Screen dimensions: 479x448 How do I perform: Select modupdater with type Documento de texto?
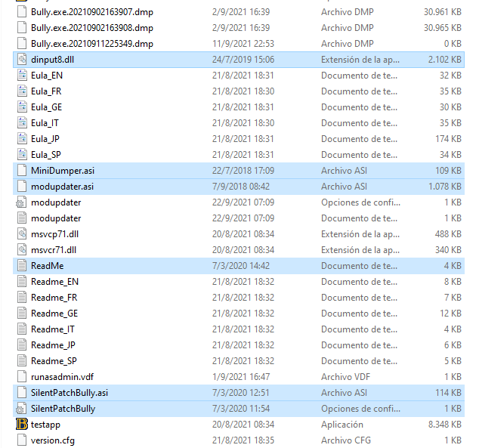56,218
